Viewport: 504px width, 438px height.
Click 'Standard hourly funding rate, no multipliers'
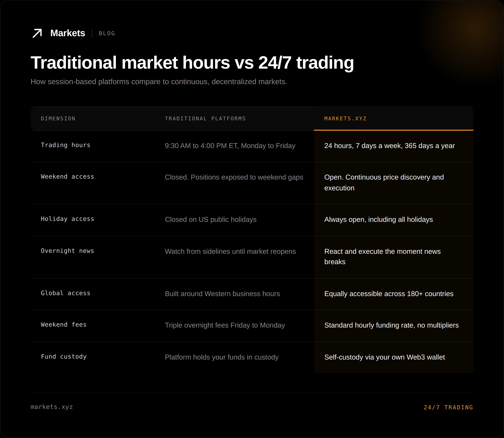(391, 325)
